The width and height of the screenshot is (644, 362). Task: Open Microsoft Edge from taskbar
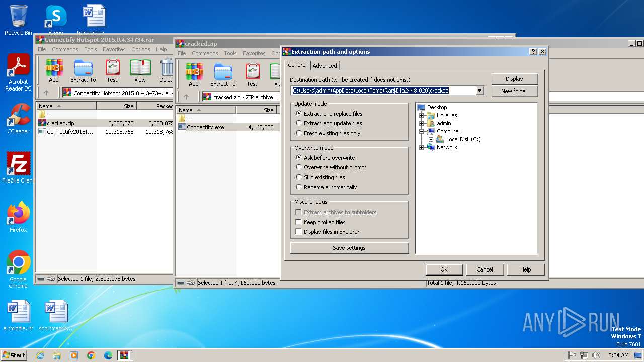click(x=108, y=355)
